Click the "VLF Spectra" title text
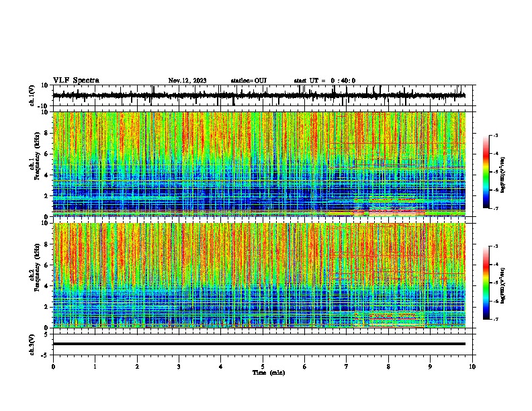The height and width of the screenshot is (411, 532). click(76, 81)
